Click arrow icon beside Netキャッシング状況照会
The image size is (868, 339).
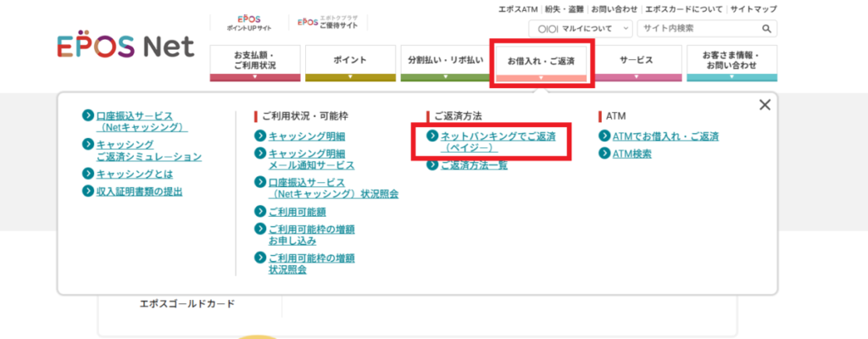point(259,181)
